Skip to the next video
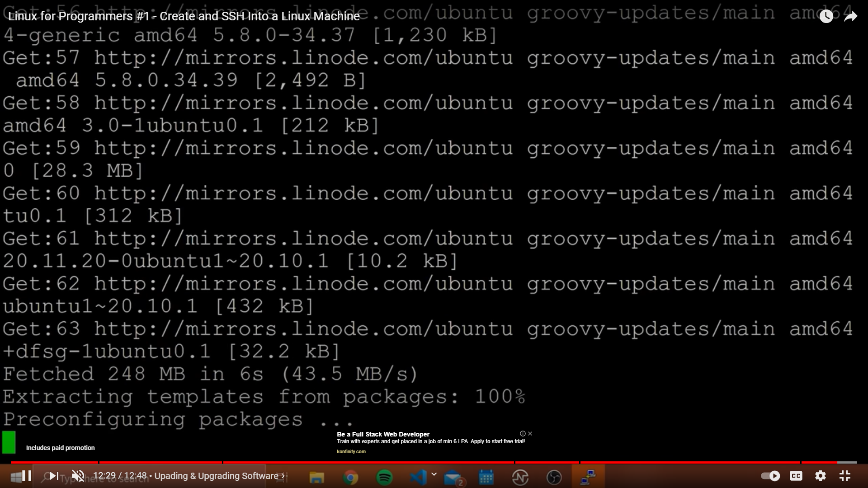This screenshot has height=488, width=868. click(x=54, y=476)
